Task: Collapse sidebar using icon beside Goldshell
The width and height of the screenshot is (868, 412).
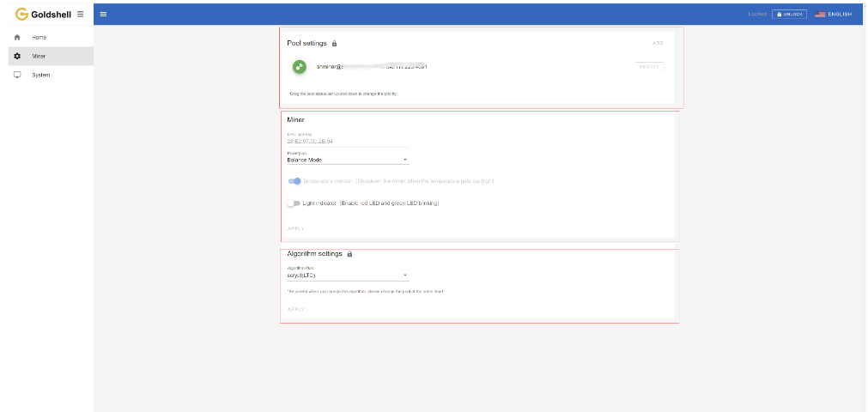Action: [x=80, y=14]
